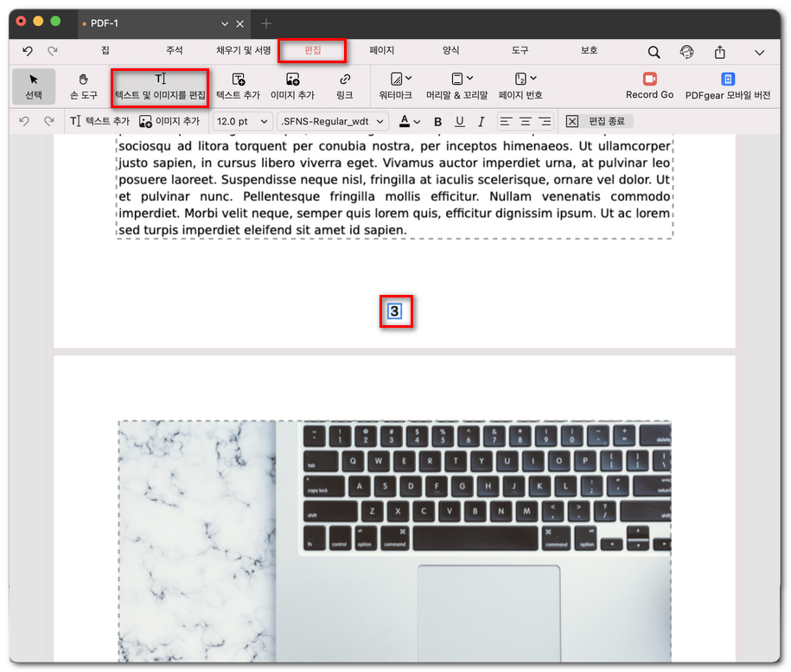Switch to the 페이지 tab
The height and width of the screenshot is (672, 791).
click(381, 51)
